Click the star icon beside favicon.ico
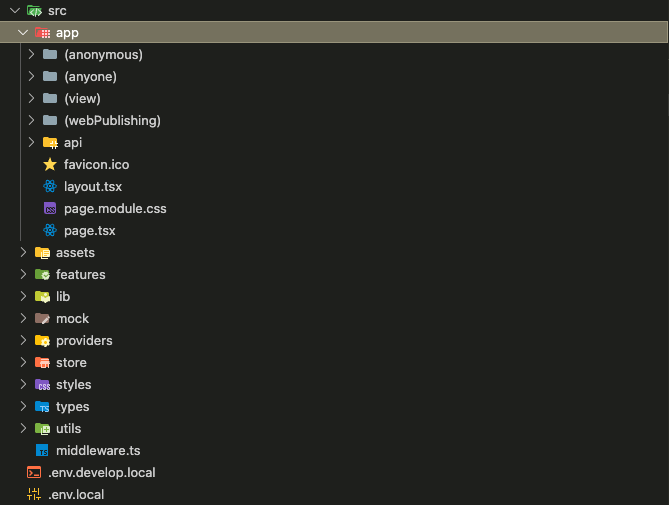Viewport: 669px width, 505px height. (50, 164)
